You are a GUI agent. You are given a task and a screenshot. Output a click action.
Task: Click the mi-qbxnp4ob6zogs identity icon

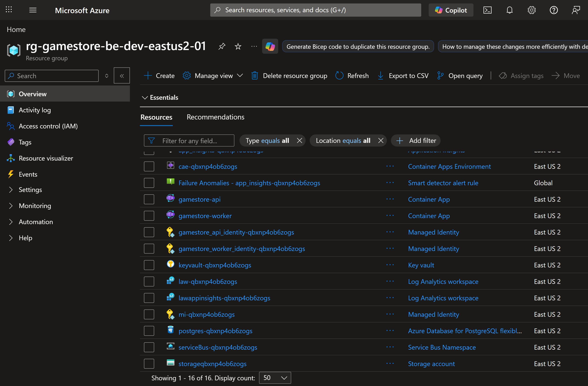[x=170, y=314]
